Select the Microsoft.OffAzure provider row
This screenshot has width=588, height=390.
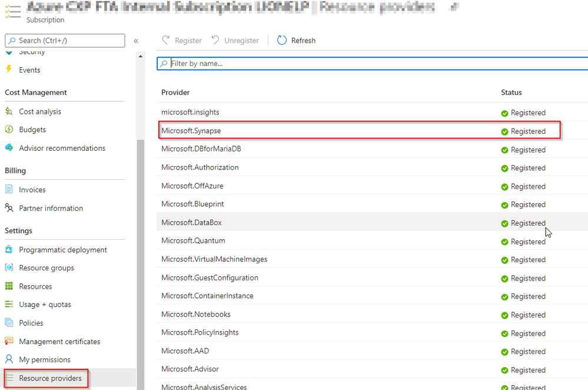(372, 186)
